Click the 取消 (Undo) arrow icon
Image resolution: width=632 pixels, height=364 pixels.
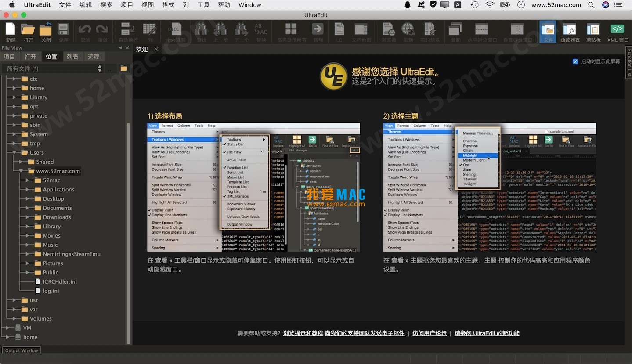(85, 29)
